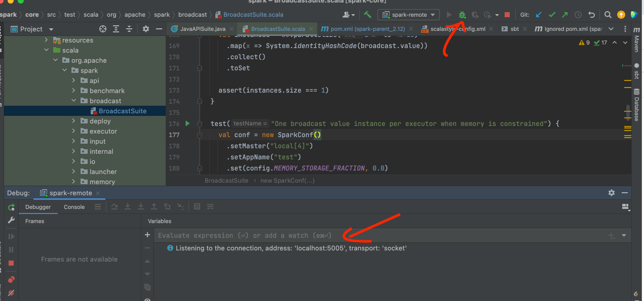Open Debug panel settings gear

(x=612, y=193)
